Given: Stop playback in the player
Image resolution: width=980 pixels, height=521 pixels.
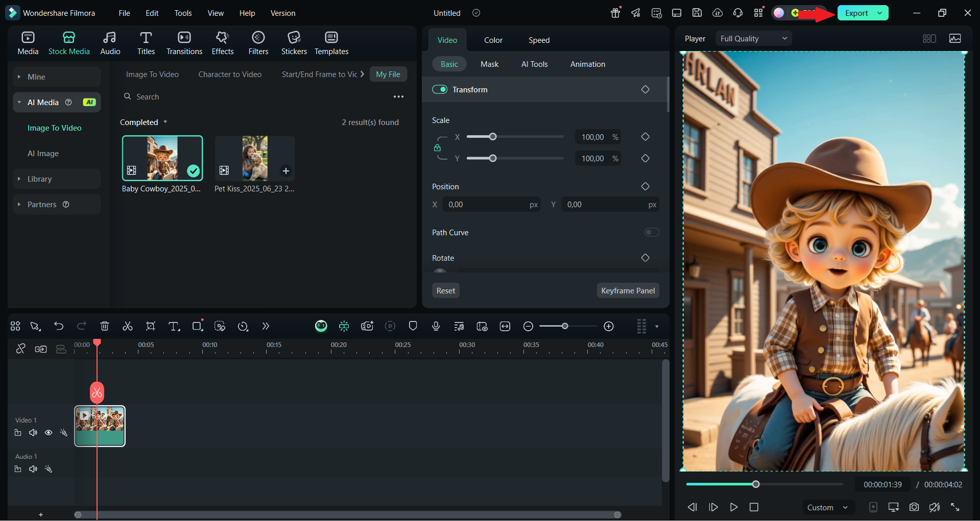Looking at the screenshot, I should [754, 507].
